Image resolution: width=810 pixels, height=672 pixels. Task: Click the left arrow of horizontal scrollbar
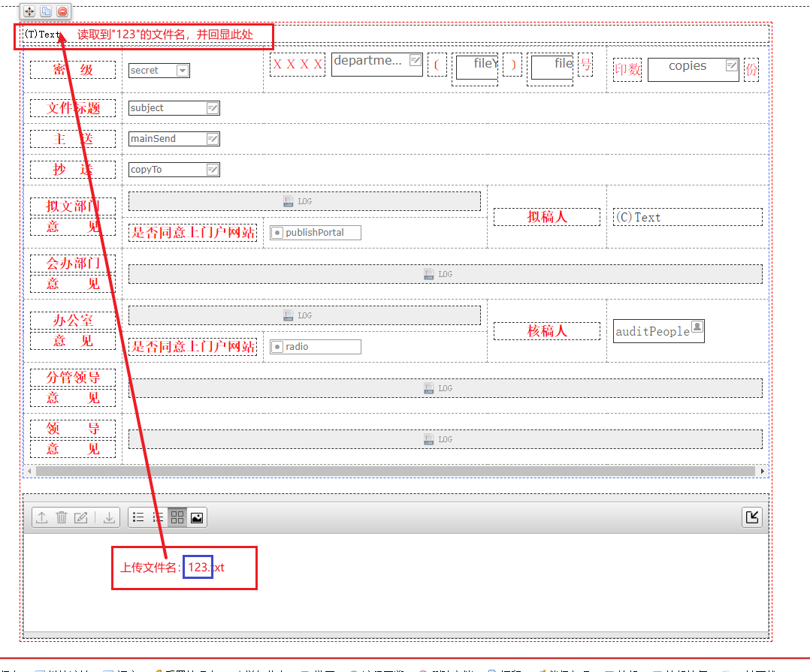tap(29, 472)
